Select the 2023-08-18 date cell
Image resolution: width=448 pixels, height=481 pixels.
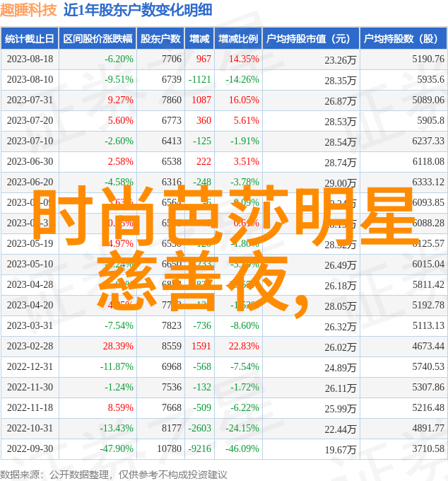click(30, 59)
